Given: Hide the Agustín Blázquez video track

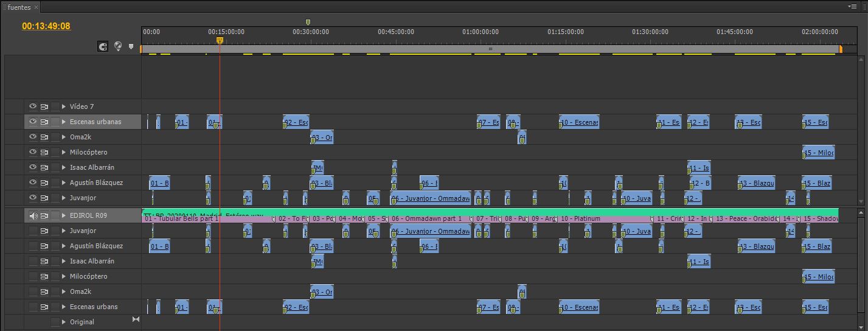Looking at the screenshot, I should click(33, 183).
